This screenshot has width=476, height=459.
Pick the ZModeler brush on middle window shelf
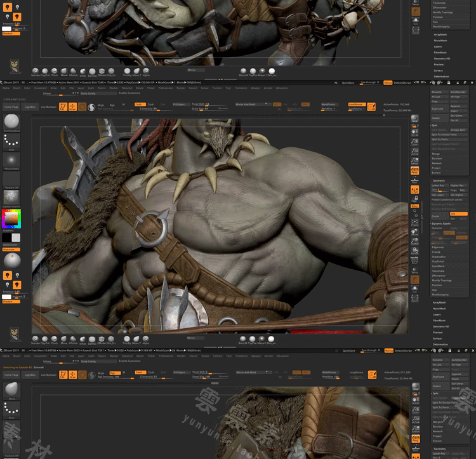102,339
